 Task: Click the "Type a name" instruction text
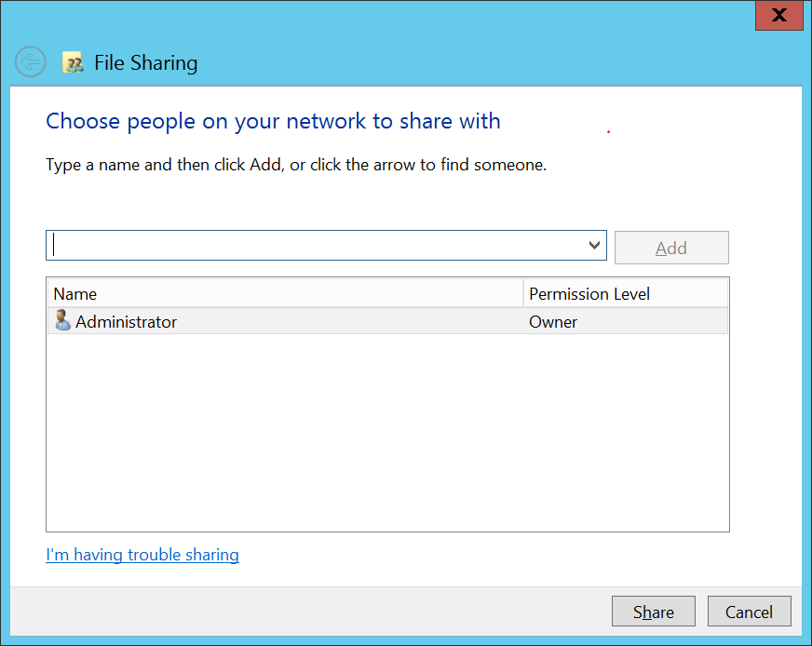point(295,165)
